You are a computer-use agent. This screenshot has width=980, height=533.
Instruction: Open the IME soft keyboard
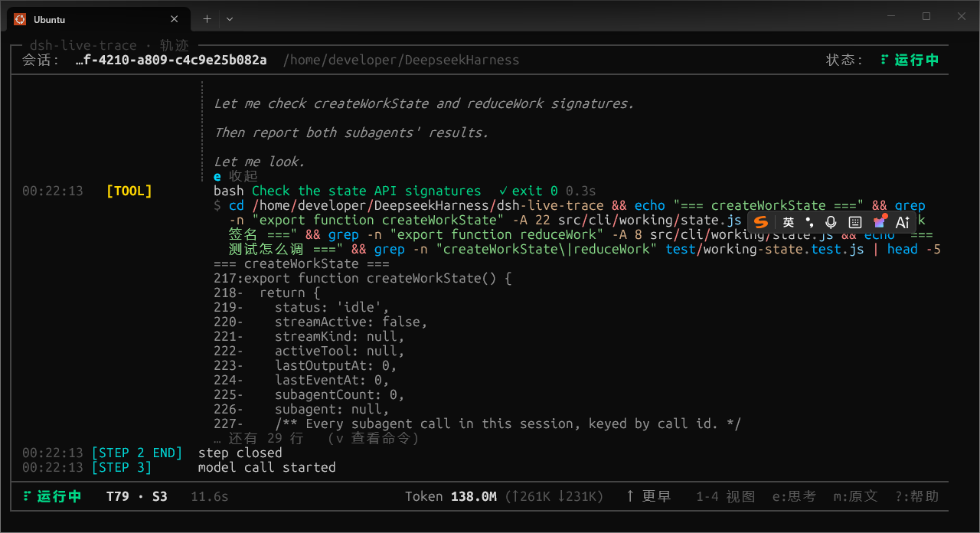[855, 222]
